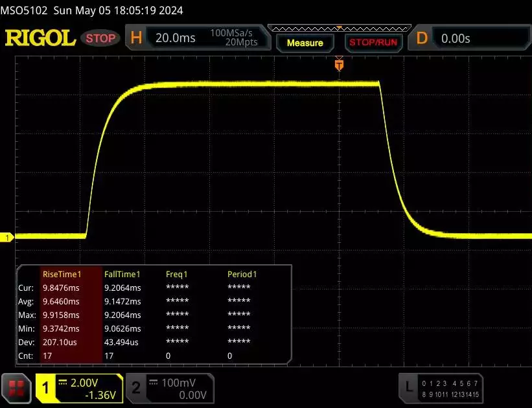
Task: Open the red function navigation icon
Action: [x=16, y=388]
